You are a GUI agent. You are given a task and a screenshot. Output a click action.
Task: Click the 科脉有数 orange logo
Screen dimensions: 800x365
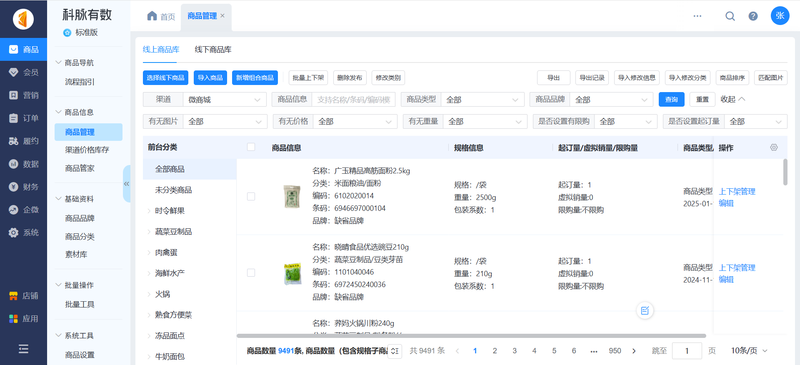coord(23,19)
